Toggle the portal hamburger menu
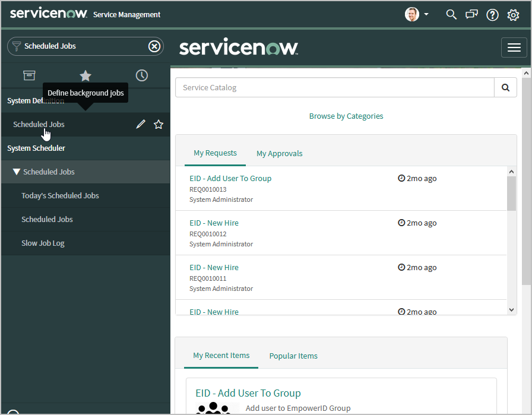 tap(514, 47)
